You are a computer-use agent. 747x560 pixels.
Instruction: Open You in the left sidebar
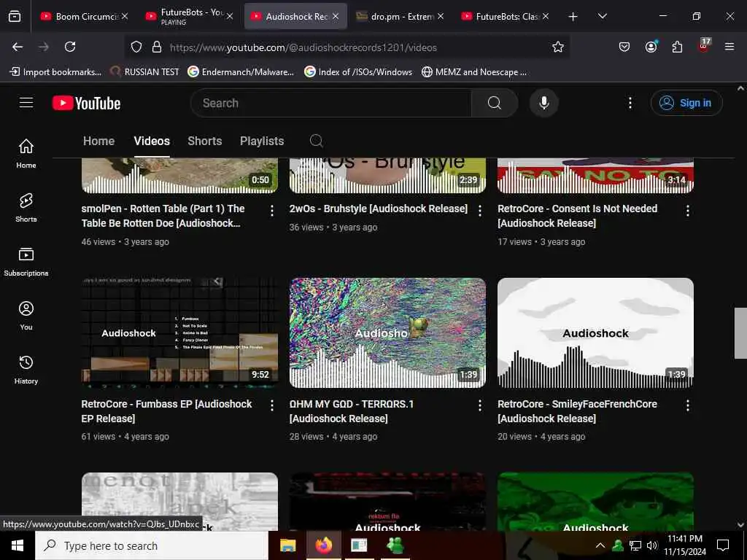tap(26, 315)
